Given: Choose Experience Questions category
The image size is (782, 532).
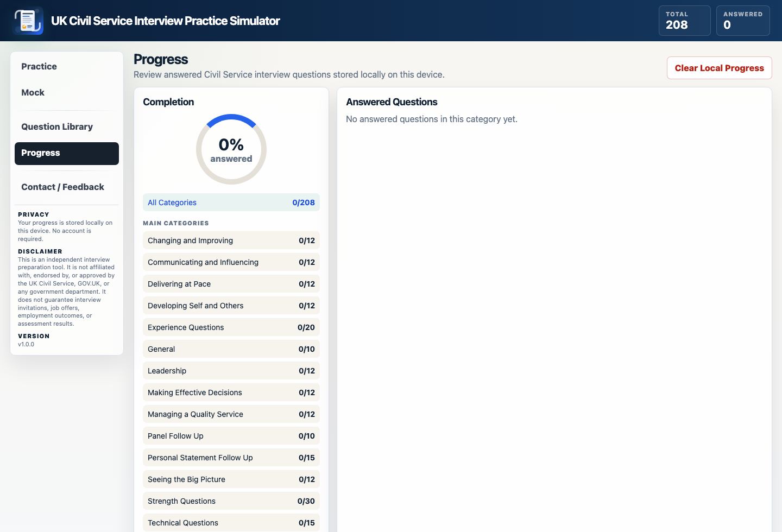Looking at the screenshot, I should pyautogui.click(x=231, y=327).
